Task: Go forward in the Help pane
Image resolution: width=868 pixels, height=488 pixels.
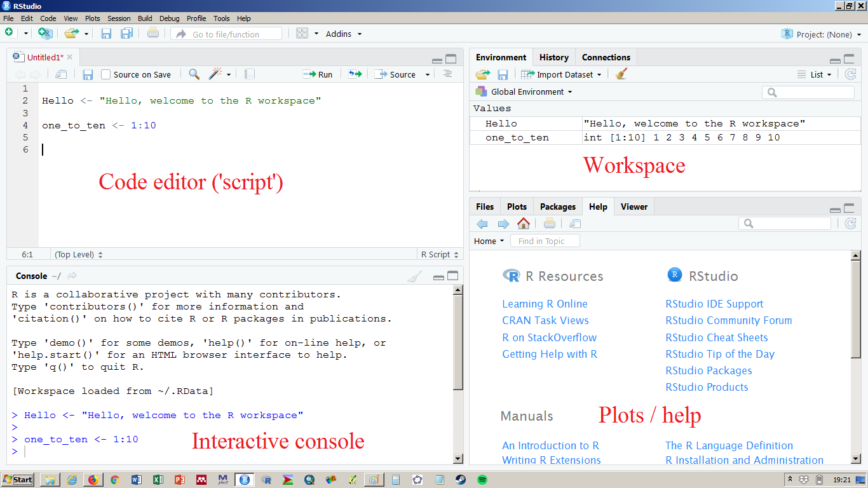Action: coord(503,224)
